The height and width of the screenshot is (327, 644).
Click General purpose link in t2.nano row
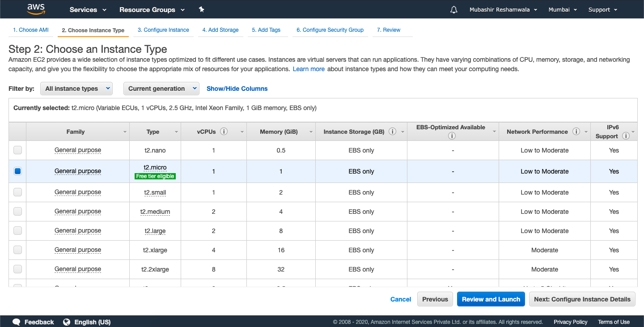tap(78, 150)
